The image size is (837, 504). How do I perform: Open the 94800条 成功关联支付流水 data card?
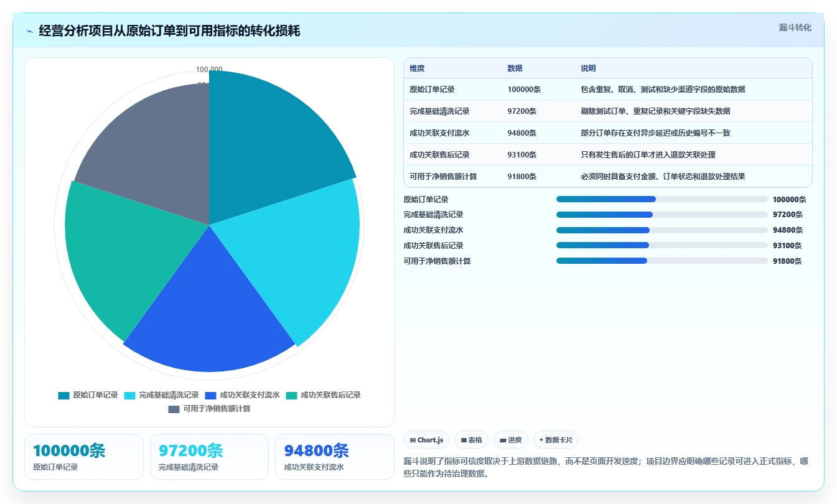tap(335, 457)
